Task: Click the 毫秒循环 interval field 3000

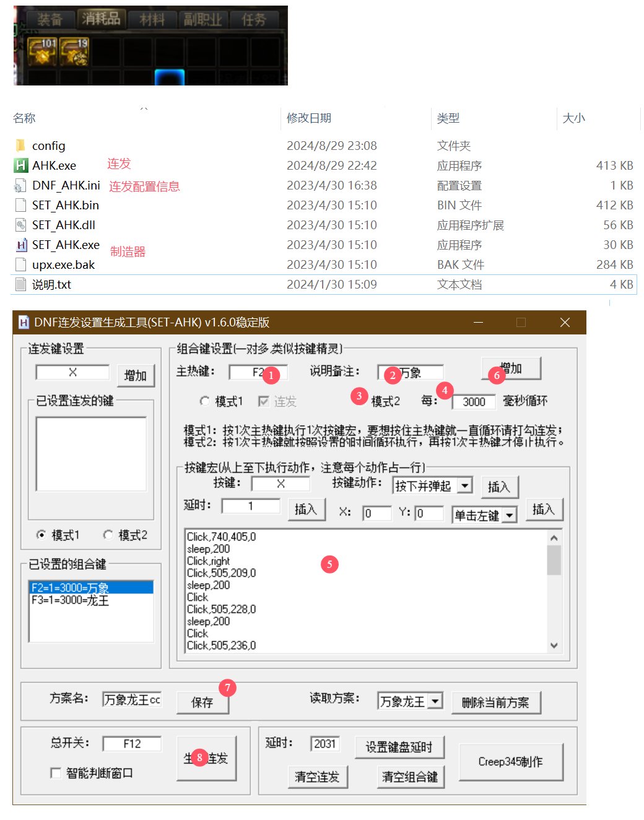Action: (x=474, y=401)
